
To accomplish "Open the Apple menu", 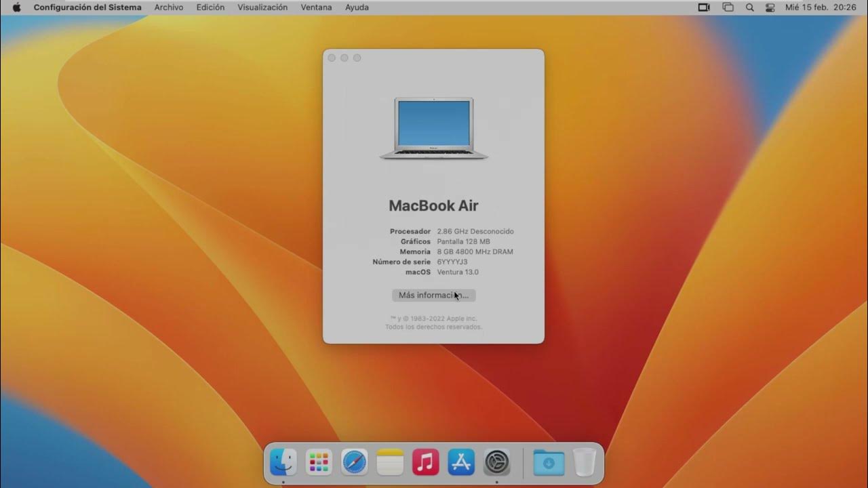I will (x=16, y=7).
